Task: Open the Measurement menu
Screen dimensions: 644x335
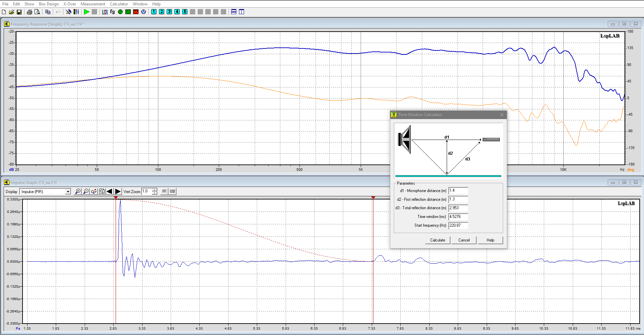Action: tap(93, 4)
